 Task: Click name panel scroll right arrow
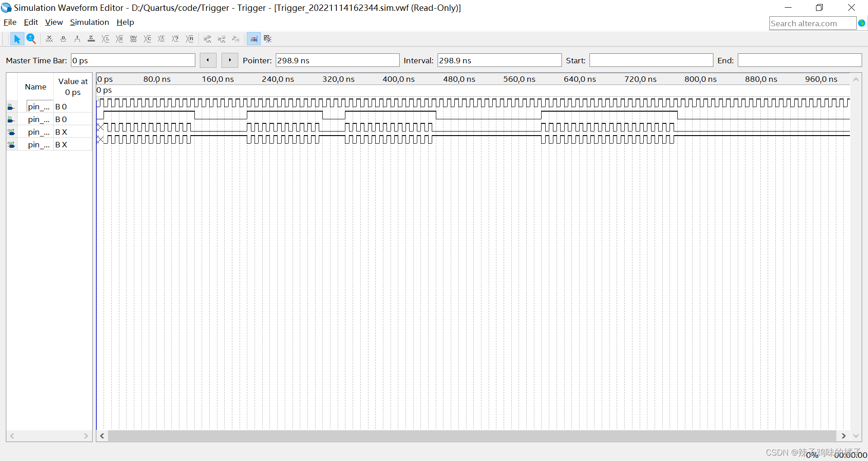[86, 436]
